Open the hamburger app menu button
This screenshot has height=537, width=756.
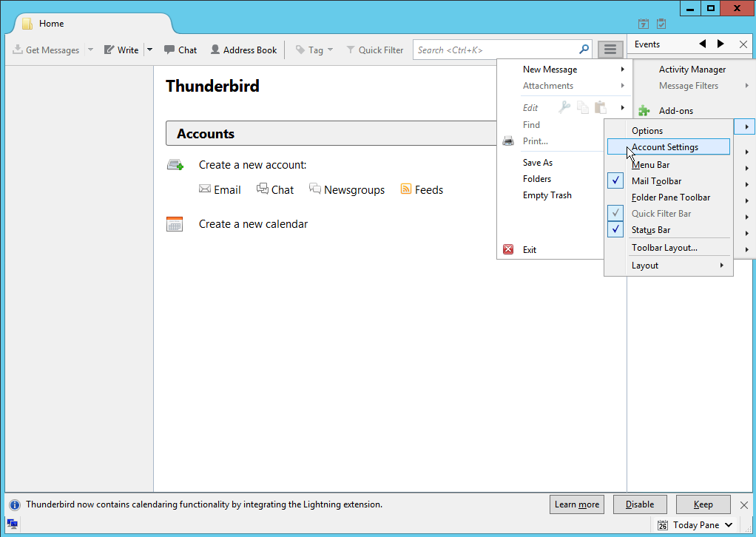point(610,49)
